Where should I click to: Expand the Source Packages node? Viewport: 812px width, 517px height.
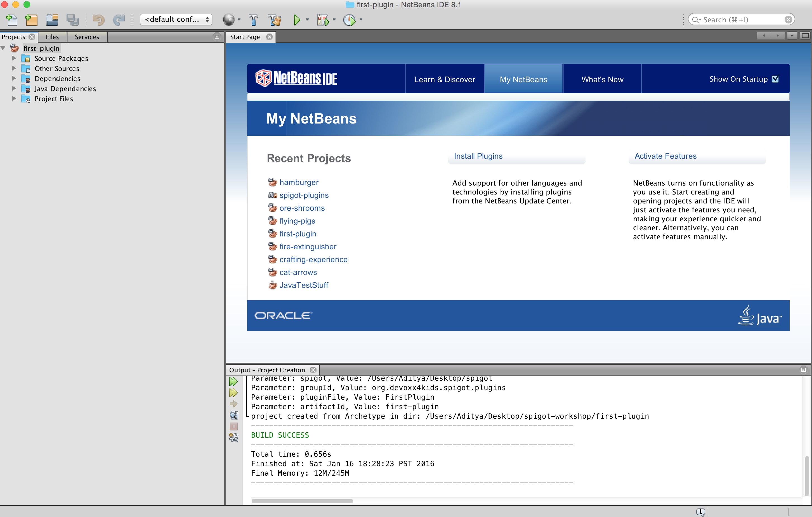[x=14, y=58]
